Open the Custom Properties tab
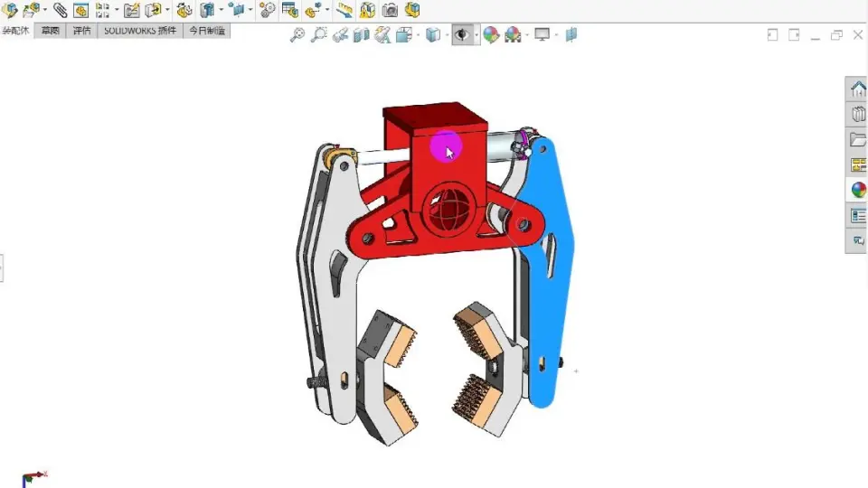 pyautogui.click(x=857, y=215)
